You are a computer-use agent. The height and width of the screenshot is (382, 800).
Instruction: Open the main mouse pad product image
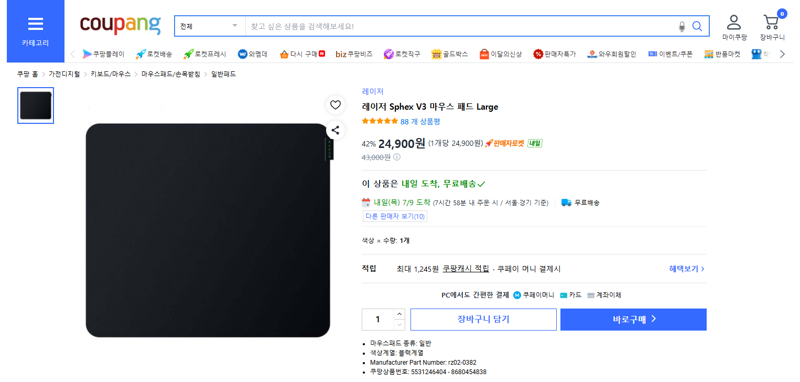(208, 230)
